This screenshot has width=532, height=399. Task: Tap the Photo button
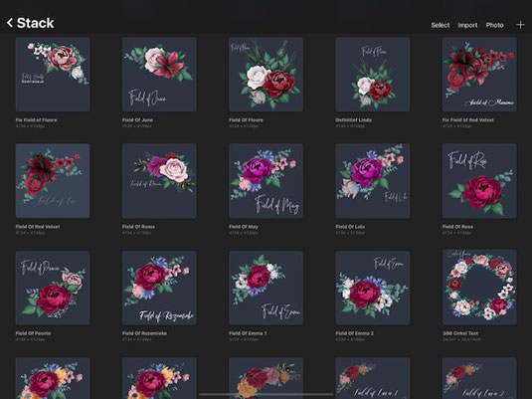494,25
